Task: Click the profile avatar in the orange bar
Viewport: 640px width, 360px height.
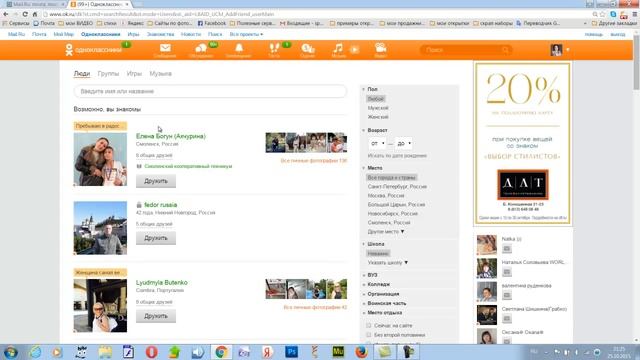Action: pyautogui.click(x=556, y=50)
